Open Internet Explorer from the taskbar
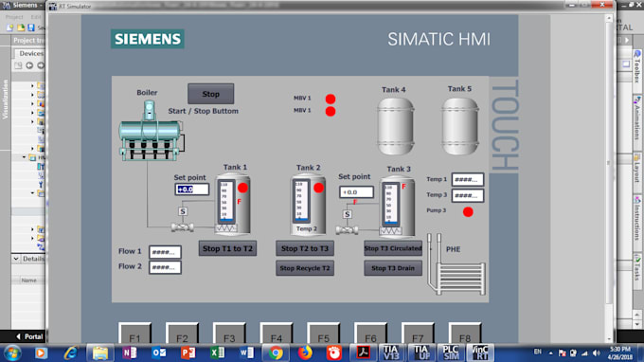Image resolution: width=644 pixels, height=362 pixels. (x=71, y=353)
